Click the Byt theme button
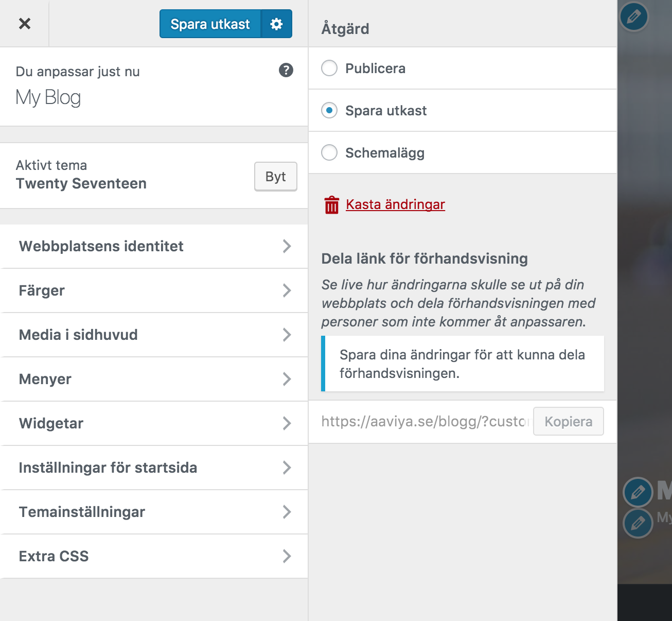Screen dimensions: 672x621 coord(275,177)
